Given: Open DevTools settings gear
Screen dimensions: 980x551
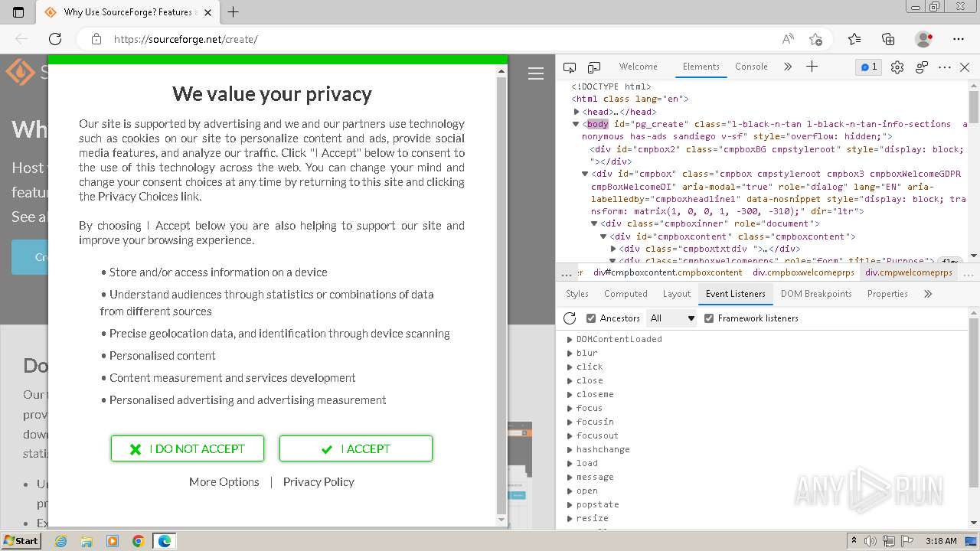Looking at the screenshot, I should click(897, 67).
